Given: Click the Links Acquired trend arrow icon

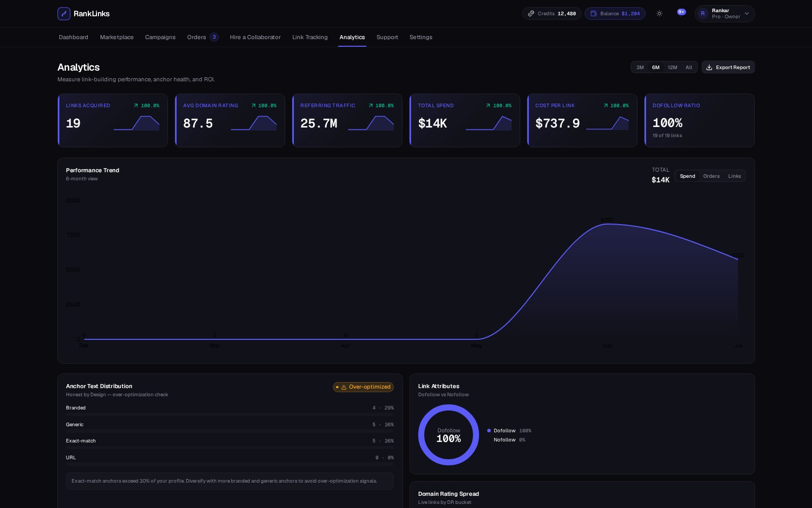Looking at the screenshot, I should [x=136, y=106].
